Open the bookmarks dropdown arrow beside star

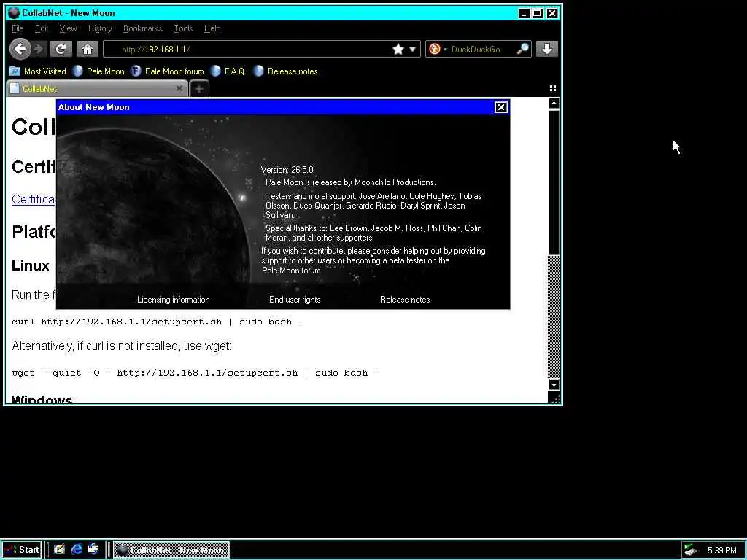413,49
